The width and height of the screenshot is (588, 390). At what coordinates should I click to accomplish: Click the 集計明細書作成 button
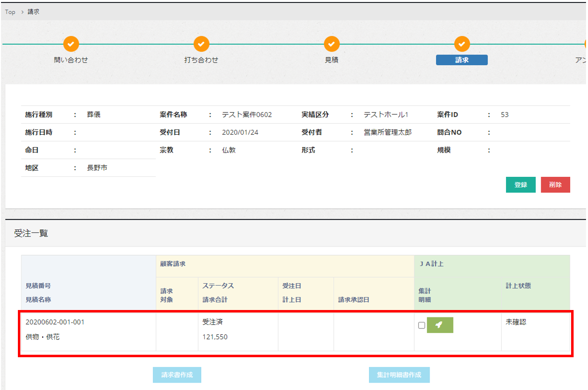(x=399, y=375)
